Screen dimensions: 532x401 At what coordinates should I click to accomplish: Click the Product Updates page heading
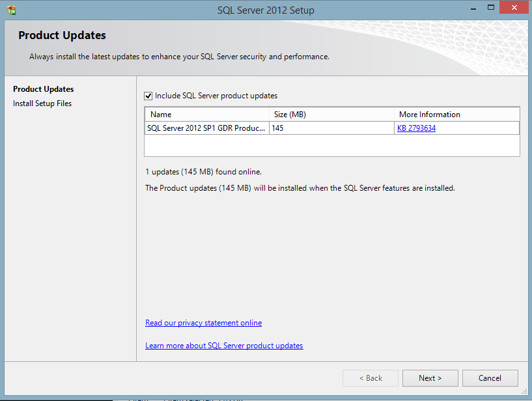tap(62, 35)
